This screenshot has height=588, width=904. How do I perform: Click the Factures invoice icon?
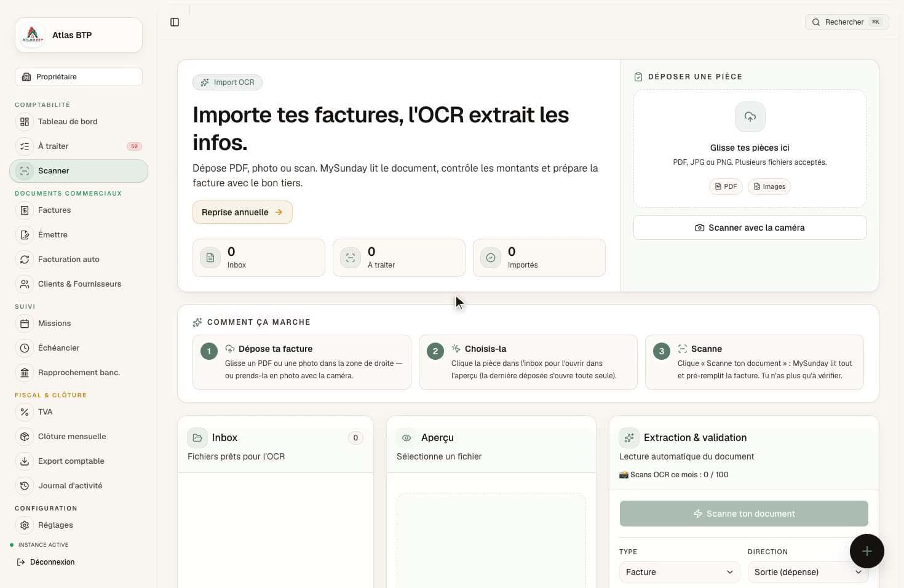click(x=25, y=210)
